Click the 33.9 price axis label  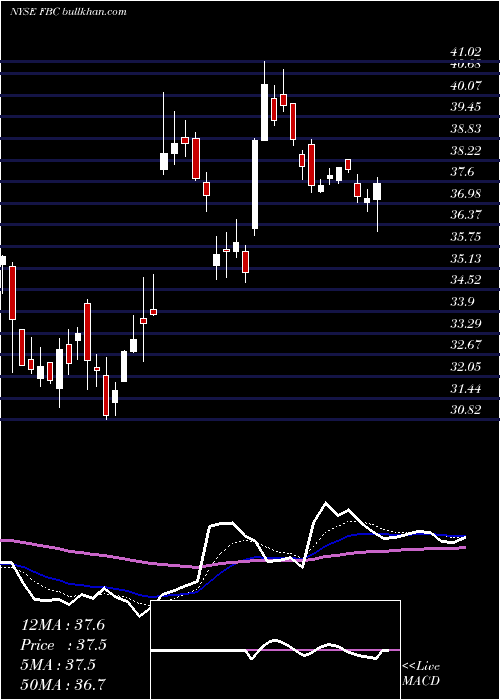coord(462,302)
